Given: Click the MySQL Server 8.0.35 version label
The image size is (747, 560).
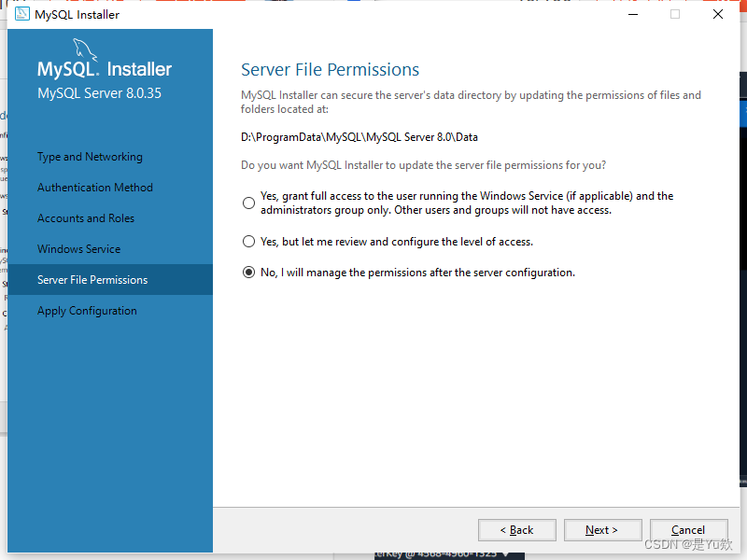Looking at the screenshot, I should click(100, 92).
